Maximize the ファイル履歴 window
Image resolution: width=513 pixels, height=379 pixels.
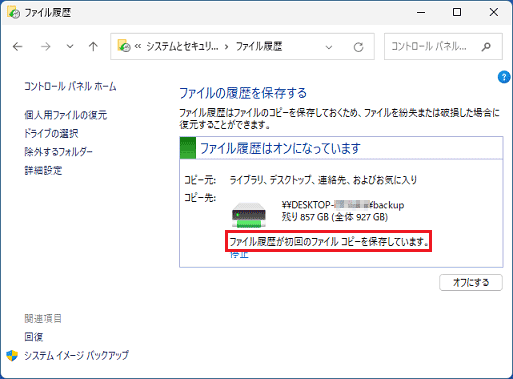click(x=457, y=12)
